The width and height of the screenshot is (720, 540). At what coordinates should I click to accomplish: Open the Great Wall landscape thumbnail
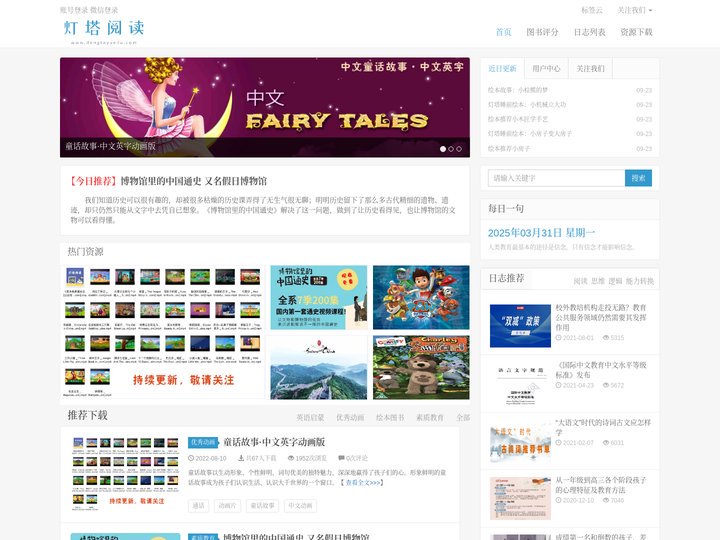(x=319, y=367)
